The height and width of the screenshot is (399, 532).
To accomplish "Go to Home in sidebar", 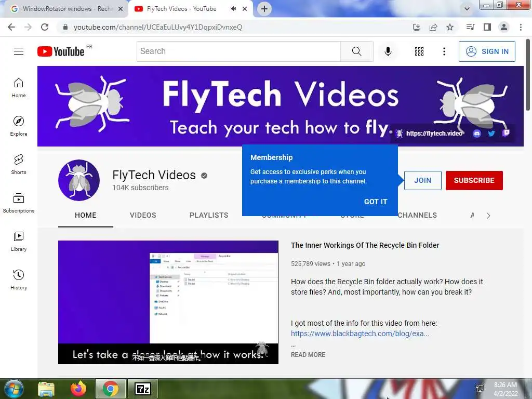I will point(19,87).
